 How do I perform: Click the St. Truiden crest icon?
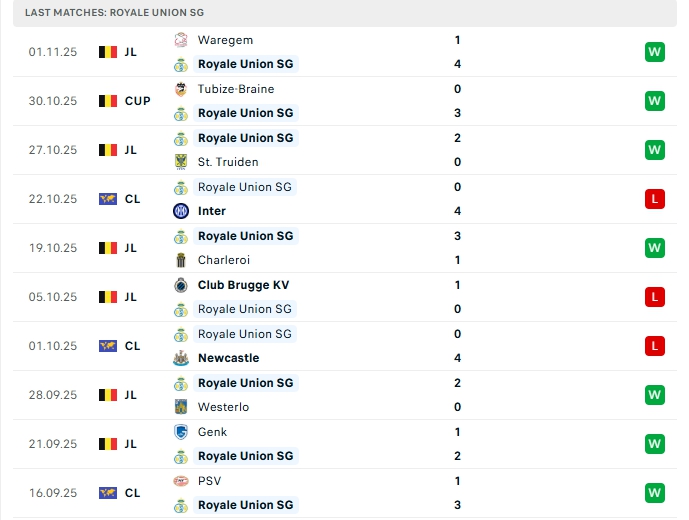[x=181, y=162]
